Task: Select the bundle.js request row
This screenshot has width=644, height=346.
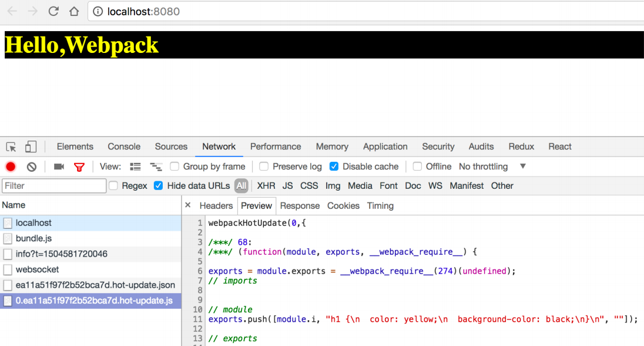Action: pyautogui.click(x=90, y=239)
